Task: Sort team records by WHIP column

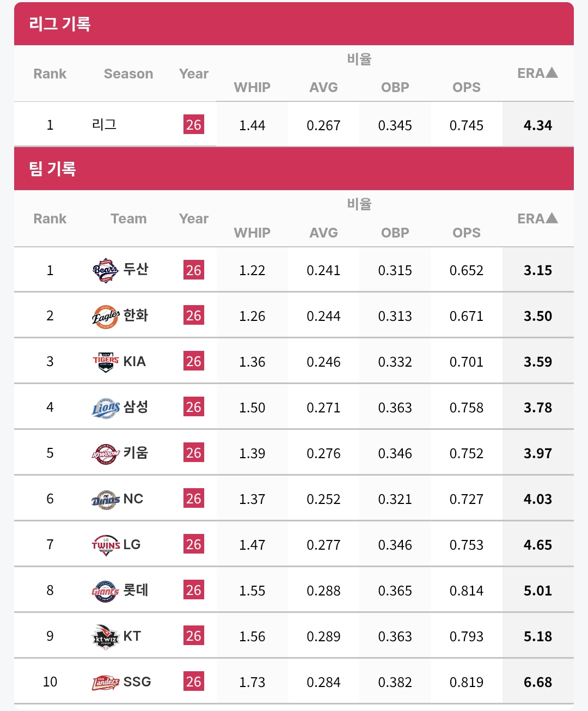Action: point(252,233)
